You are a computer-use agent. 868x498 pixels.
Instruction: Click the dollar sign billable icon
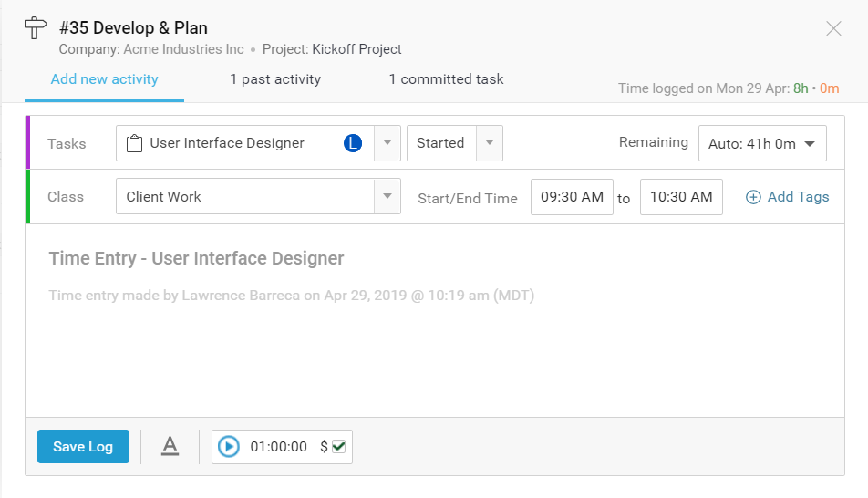[x=324, y=447]
